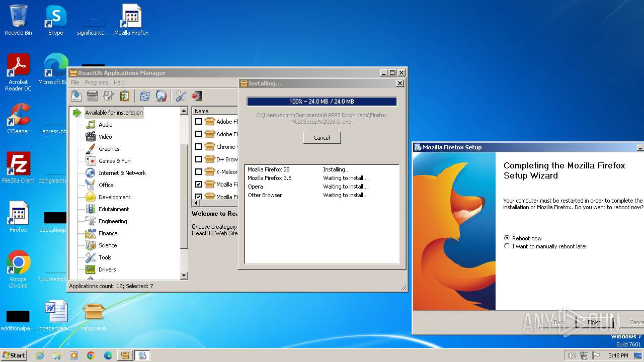Click Internet Explorer in the taskbar

tap(40, 355)
